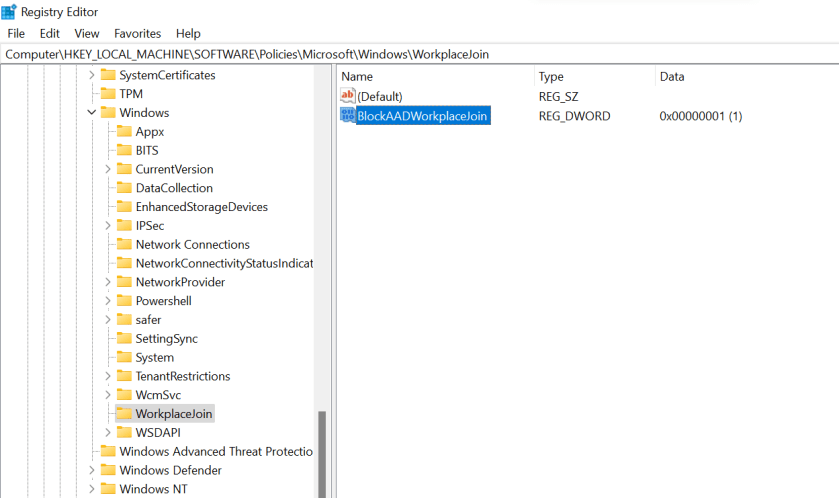Click the Windows Defender folder icon
Image resolution: width=839 pixels, height=498 pixels.
[x=108, y=470]
